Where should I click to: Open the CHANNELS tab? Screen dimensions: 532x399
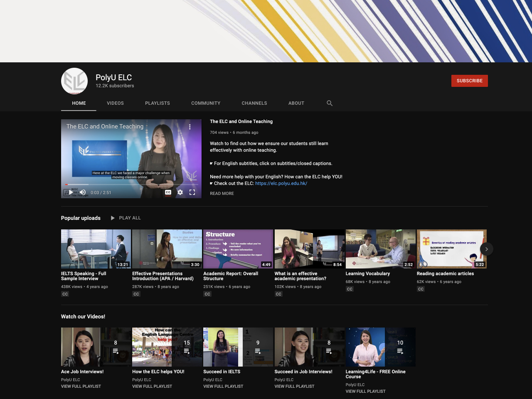[254, 103]
